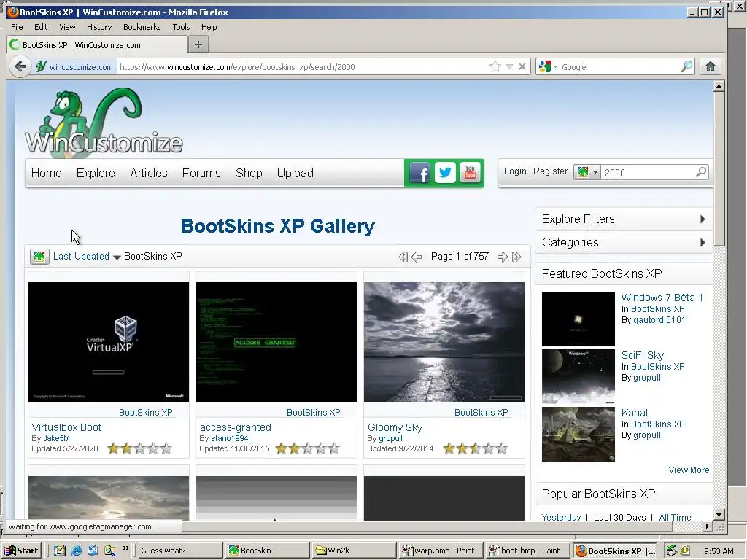Click the Upload nav link
The height and width of the screenshot is (560, 747).
[295, 173]
